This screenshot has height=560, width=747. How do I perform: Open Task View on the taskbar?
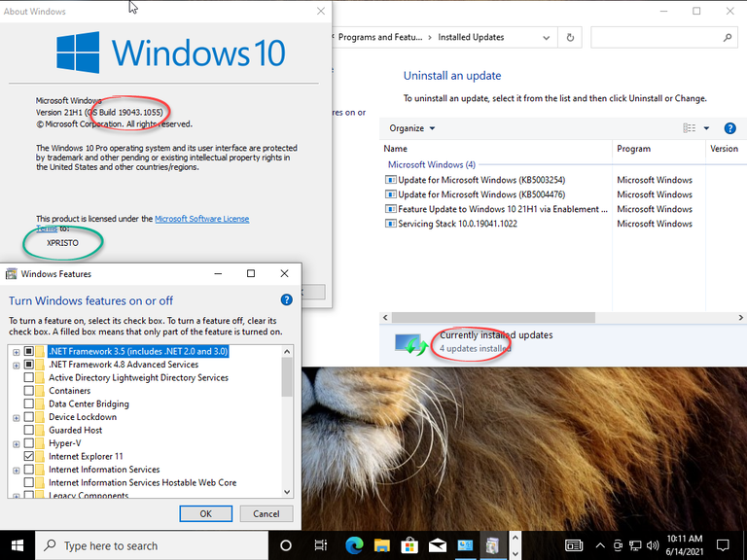pos(321,545)
